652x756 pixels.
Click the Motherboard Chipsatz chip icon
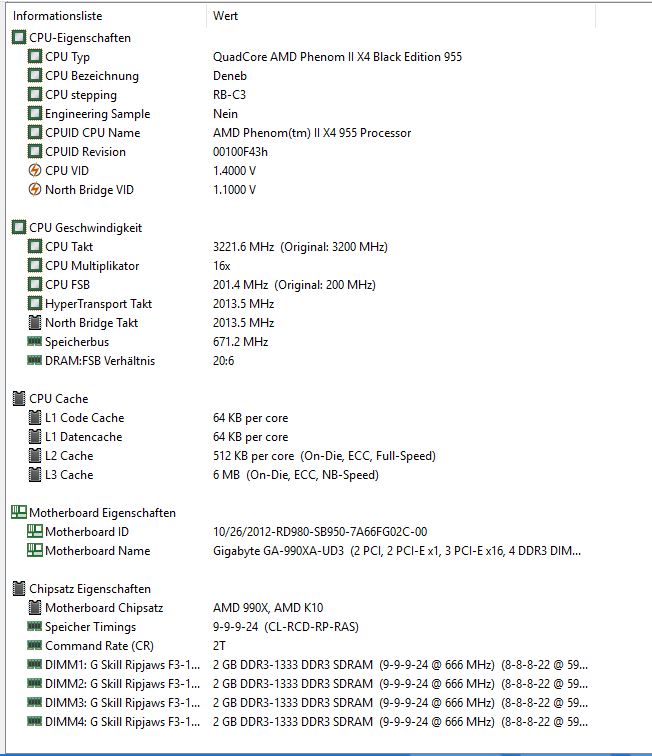coord(35,608)
